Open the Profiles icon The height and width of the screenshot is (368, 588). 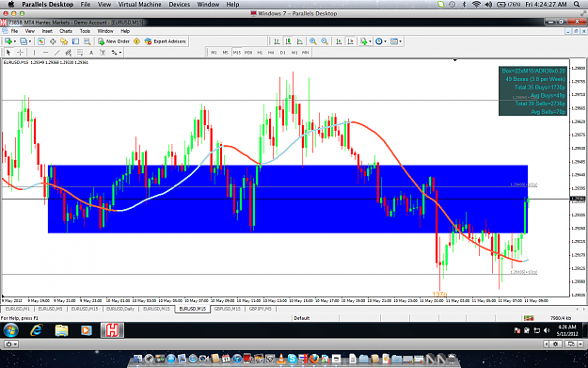(24, 41)
